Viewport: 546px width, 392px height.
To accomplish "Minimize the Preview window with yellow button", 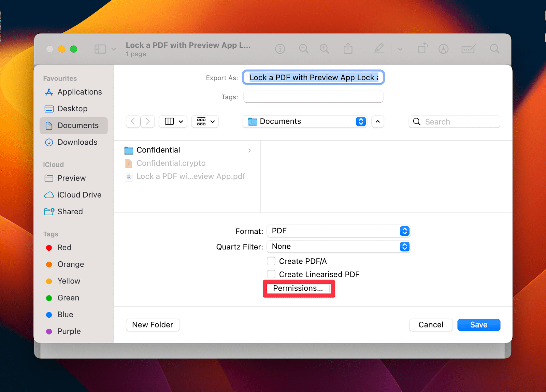I will [62, 49].
